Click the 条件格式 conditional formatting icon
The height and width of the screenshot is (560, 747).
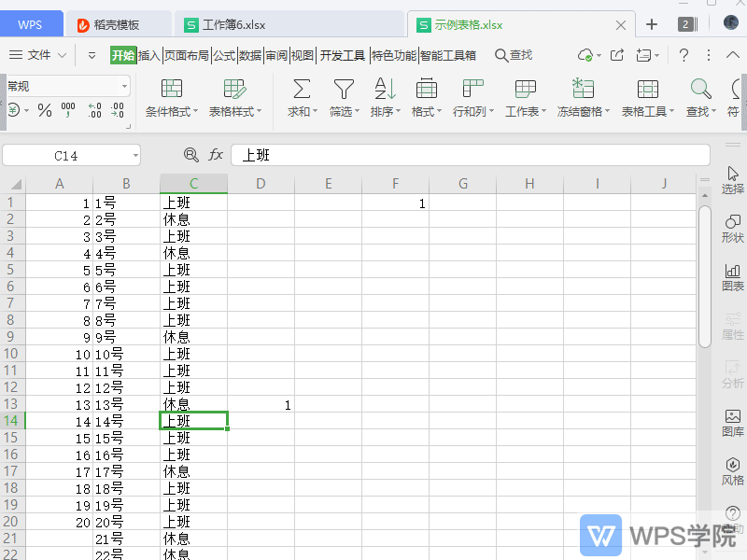tap(172, 90)
